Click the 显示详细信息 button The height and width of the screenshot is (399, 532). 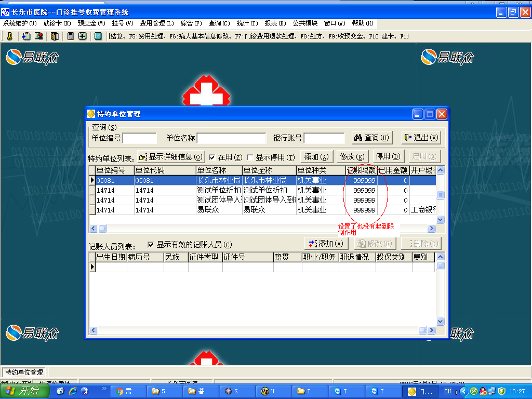point(170,157)
